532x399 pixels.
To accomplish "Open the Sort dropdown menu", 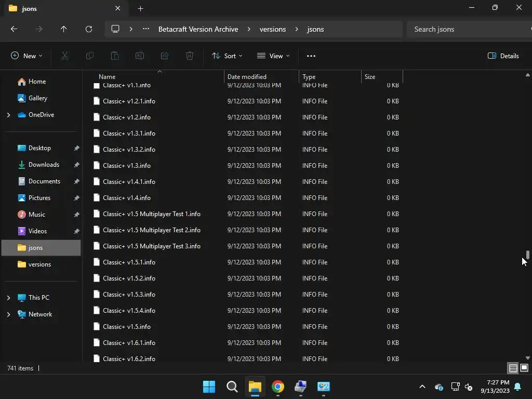I will [x=227, y=56].
